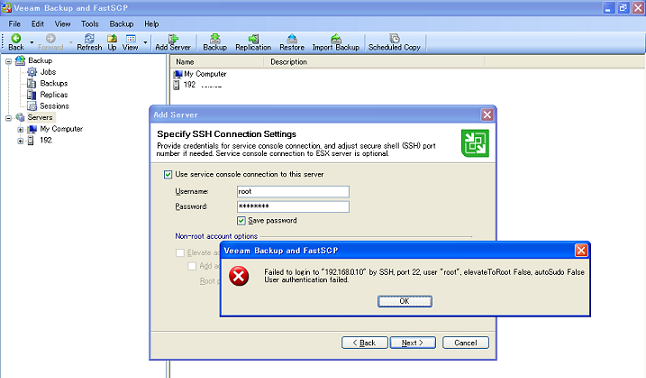Collapse the Servers tree node
Screen dimensions: 646x378
click(x=8, y=118)
